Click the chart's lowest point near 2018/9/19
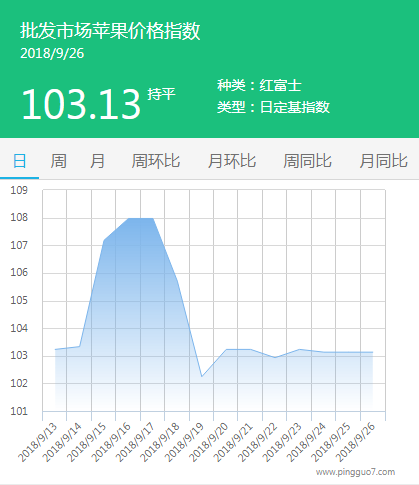 pyautogui.click(x=202, y=376)
